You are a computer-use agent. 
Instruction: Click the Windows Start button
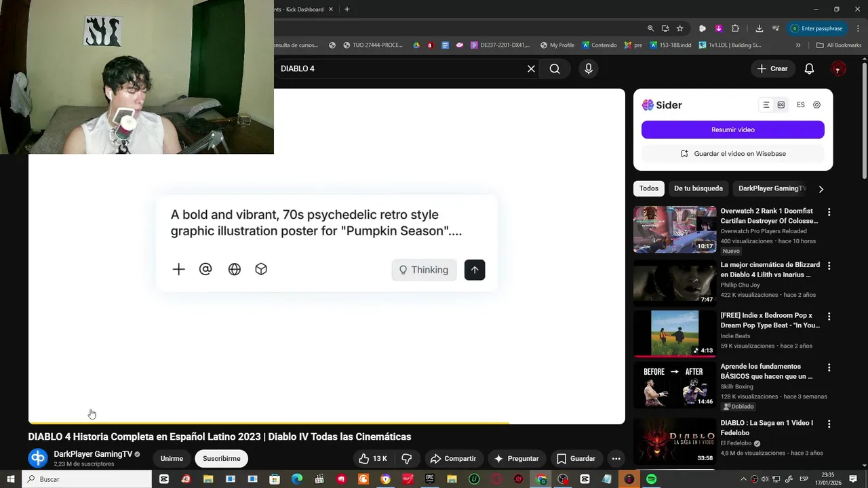11,479
